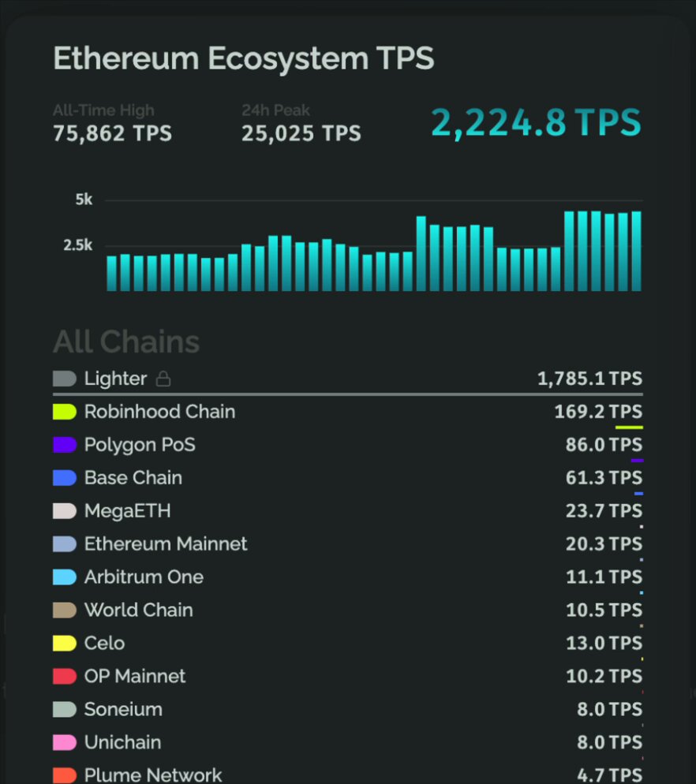Click the All Chains heading
Image resolution: width=696 pixels, height=784 pixels.
point(126,342)
